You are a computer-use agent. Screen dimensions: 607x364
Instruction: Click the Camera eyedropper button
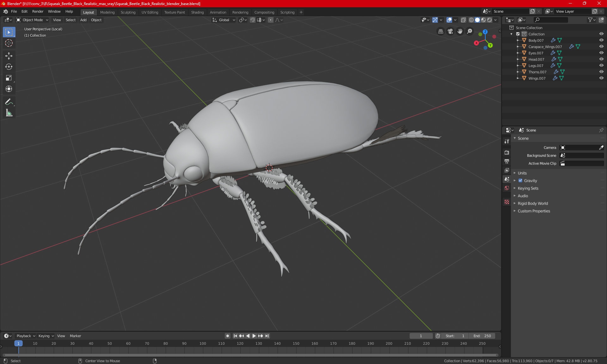point(601,148)
